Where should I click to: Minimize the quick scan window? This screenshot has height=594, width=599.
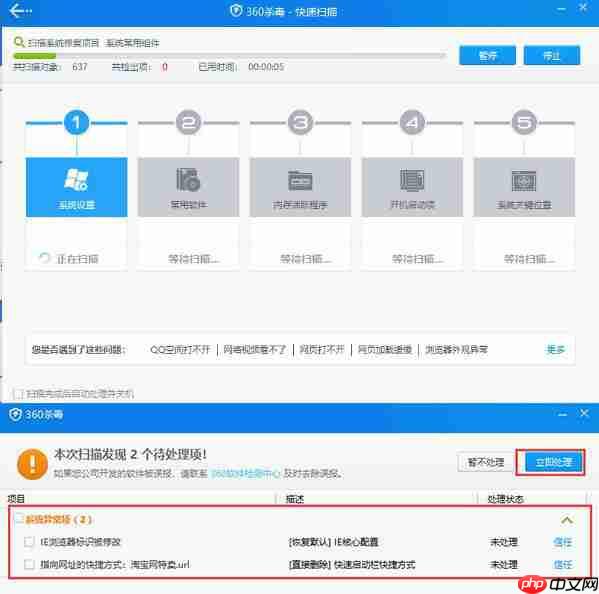click(x=561, y=8)
